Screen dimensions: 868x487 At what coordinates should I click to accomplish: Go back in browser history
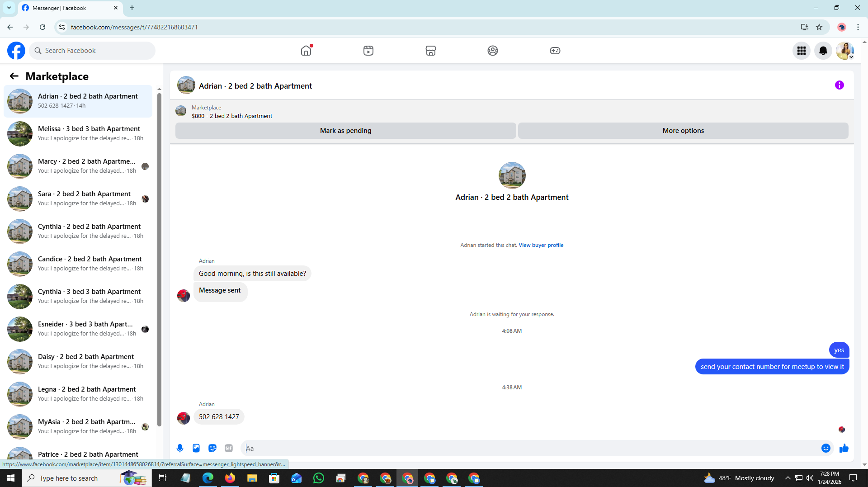pyautogui.click(x=10, y=27)
